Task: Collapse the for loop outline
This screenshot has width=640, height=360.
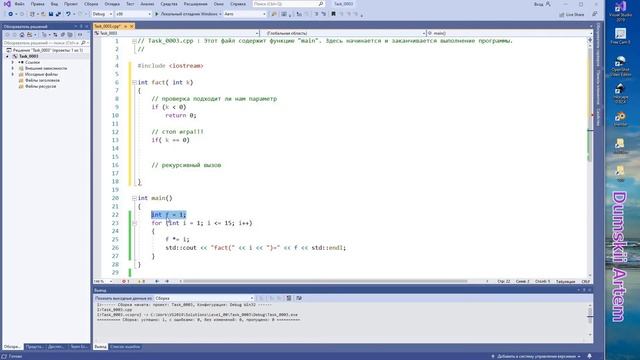Action: tap(134, 223)
